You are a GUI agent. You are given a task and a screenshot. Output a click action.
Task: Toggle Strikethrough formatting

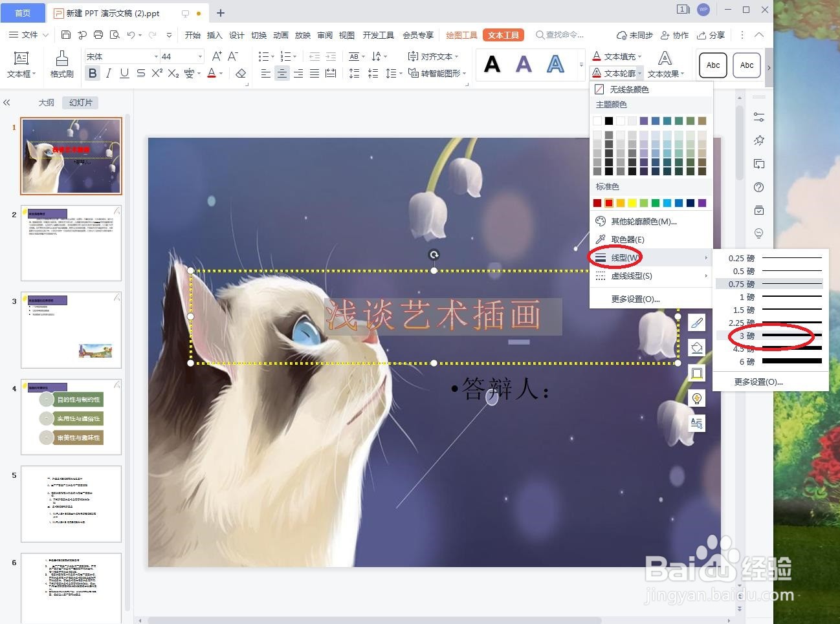[x=140, y=74]
